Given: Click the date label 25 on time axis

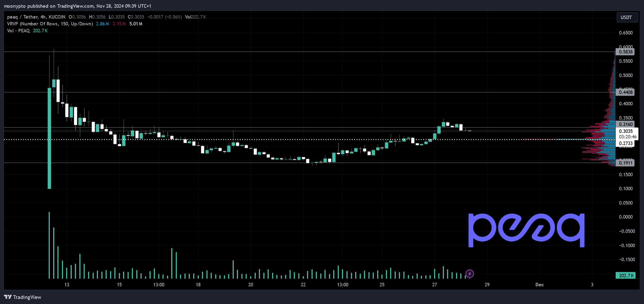Looking at the screenshot, I should [382, 285].
